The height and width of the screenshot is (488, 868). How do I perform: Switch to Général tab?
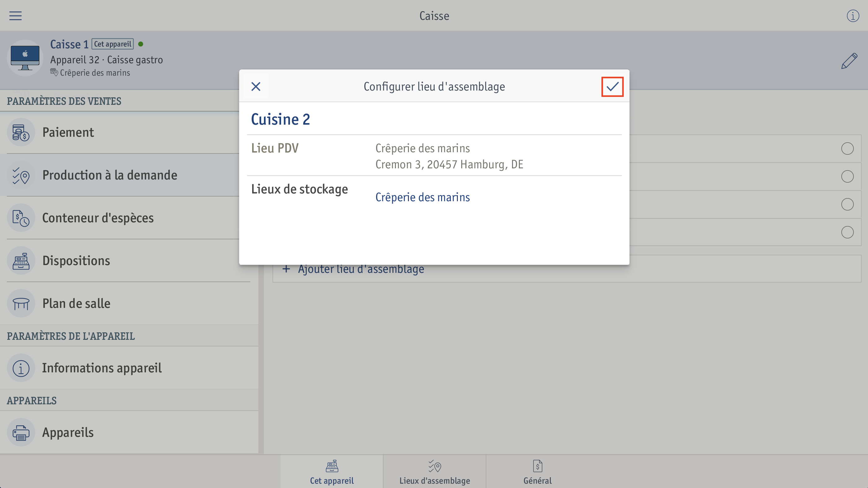tap(537, 472)
